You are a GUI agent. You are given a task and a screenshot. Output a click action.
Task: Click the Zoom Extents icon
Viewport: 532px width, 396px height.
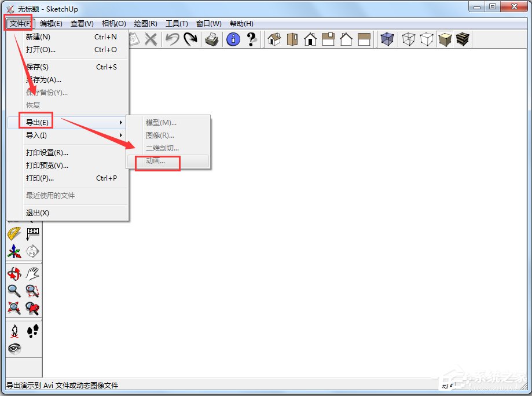[14, 308]
